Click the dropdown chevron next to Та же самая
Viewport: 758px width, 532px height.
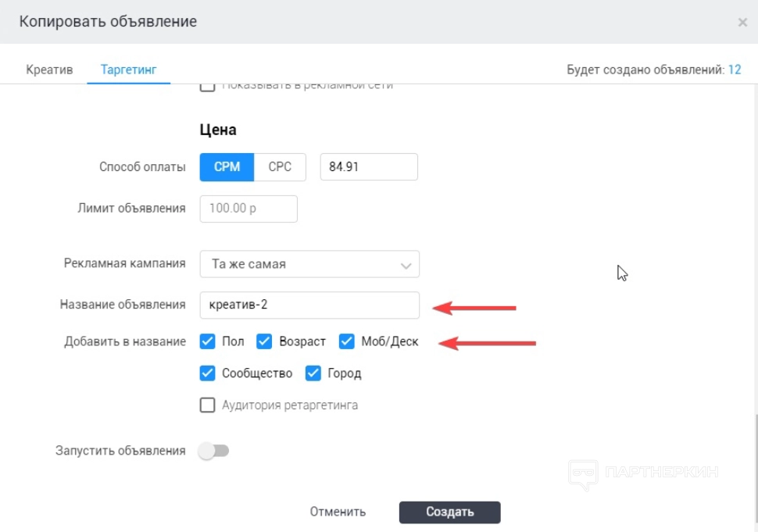point(406,265)
